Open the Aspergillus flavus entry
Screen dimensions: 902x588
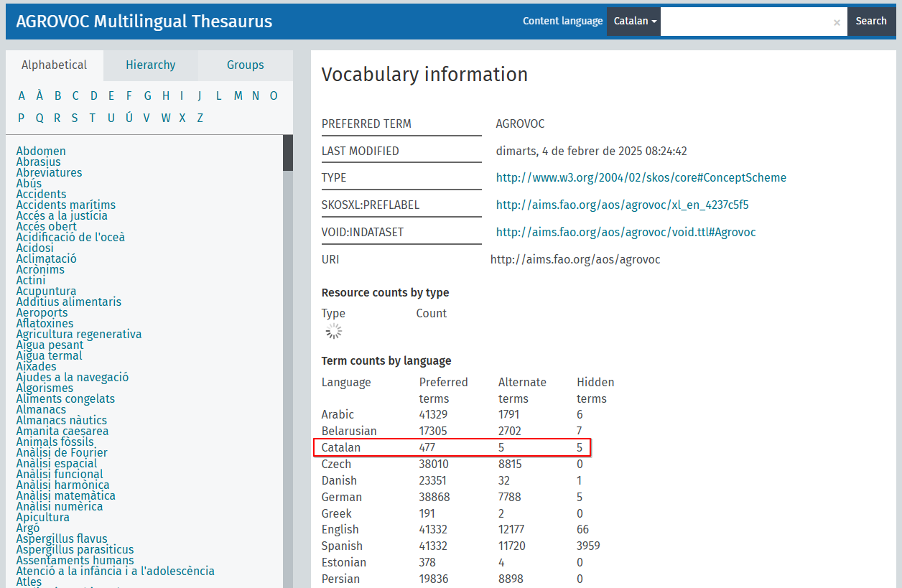[x=62, y=539]
